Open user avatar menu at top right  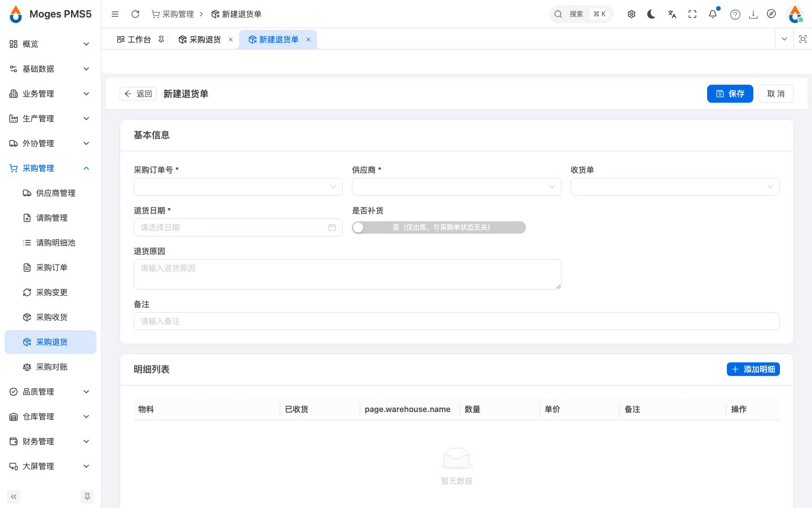[x=795, y=14]
